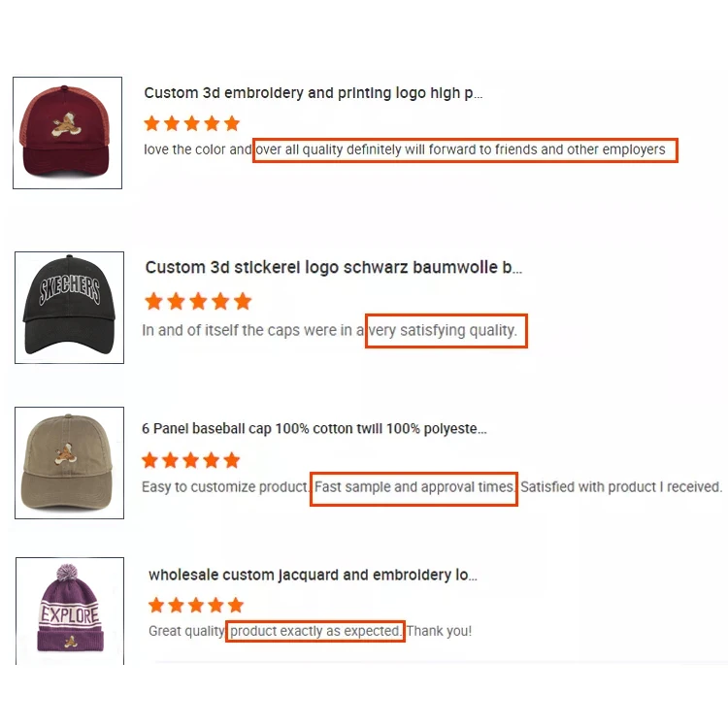
Task: Click first star of beanie rating
Action: click(x=156, y=605)
